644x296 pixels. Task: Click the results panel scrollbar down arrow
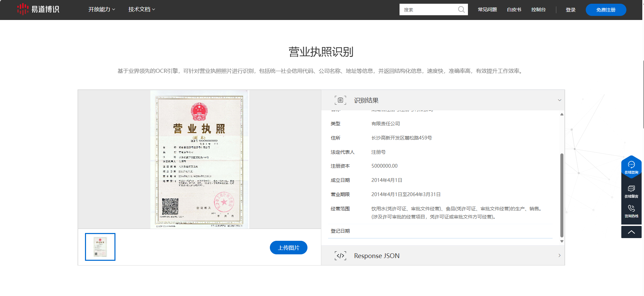562,241
